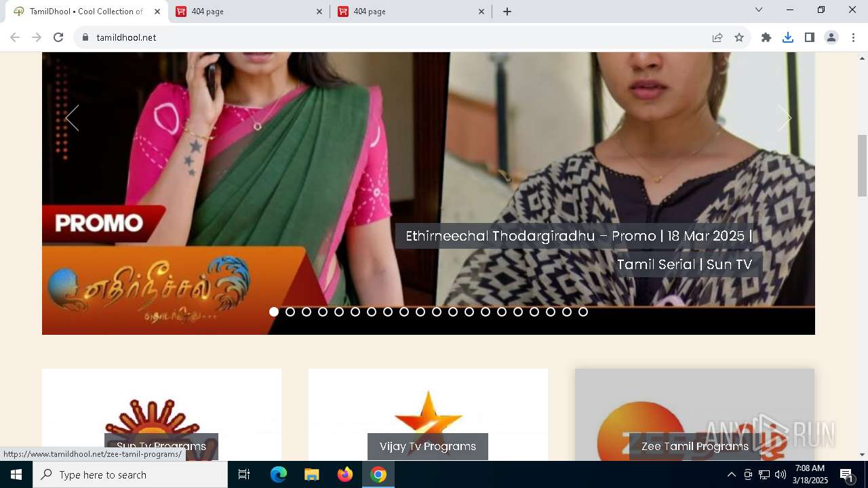This screenshot has width=868, height=488.
Task: Open Chrome three-dot menu
Action: [853, 37]
